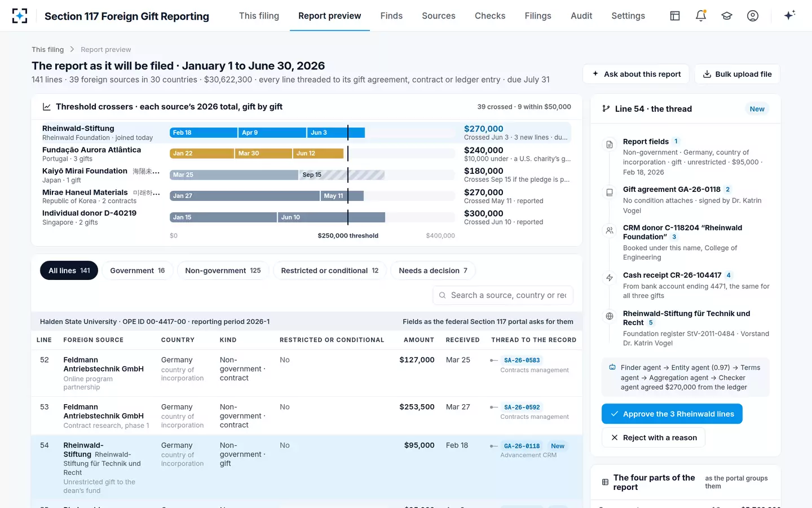This screenshot has width=812, height=508.
Task: Click the chart icon beside Threshold crossers
Action: [47, 107]
